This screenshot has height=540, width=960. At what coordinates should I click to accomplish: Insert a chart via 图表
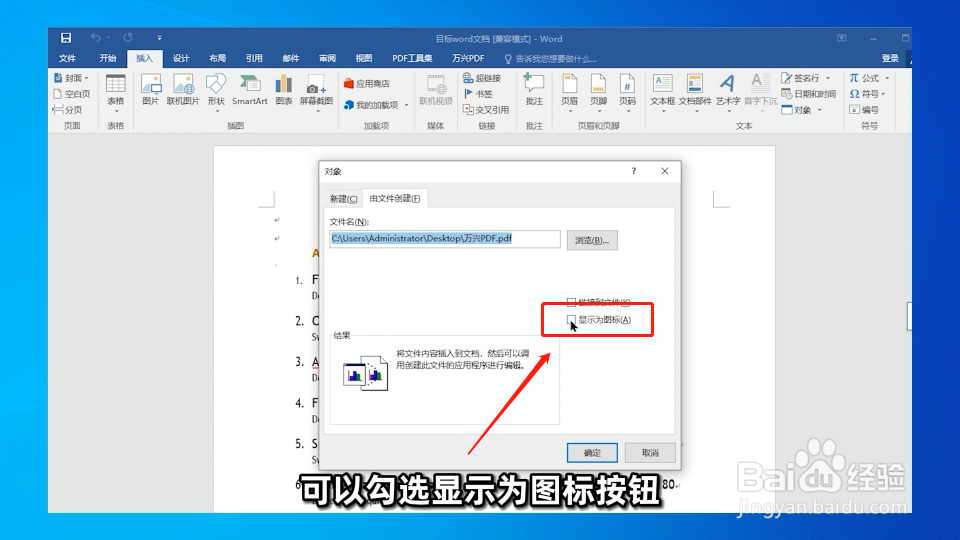[x=283, y=90]
